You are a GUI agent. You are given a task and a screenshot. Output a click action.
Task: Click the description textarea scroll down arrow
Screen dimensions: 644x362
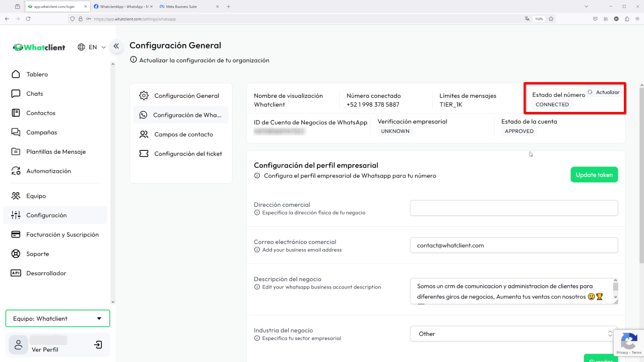(615, 297)
